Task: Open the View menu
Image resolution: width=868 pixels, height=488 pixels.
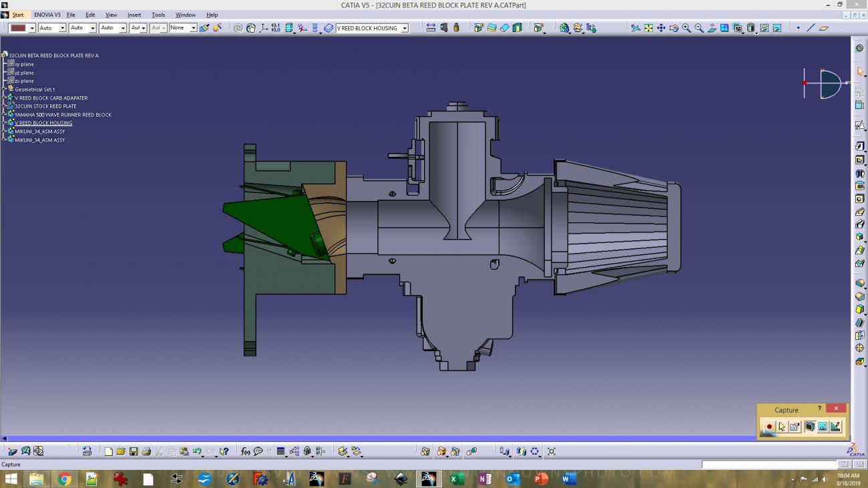Action: click(x=112, y=15)
